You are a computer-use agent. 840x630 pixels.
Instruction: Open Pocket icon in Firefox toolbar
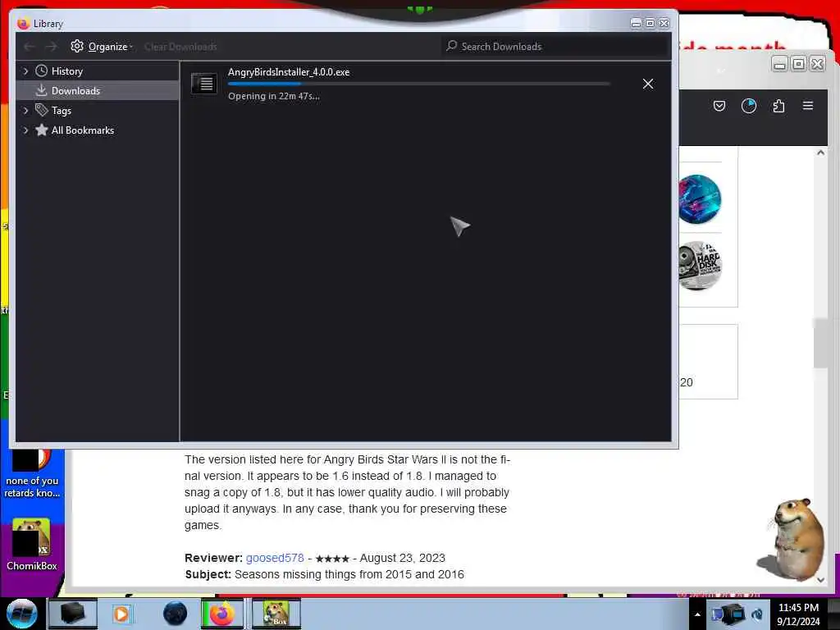coord(719,106)
